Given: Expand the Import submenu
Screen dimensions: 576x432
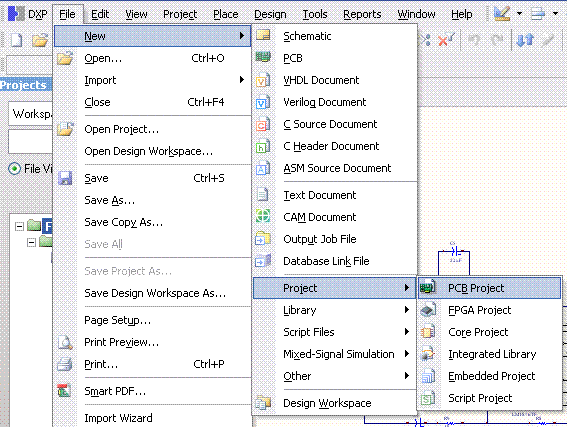Looking at the screenshot, I should (152, 80).
